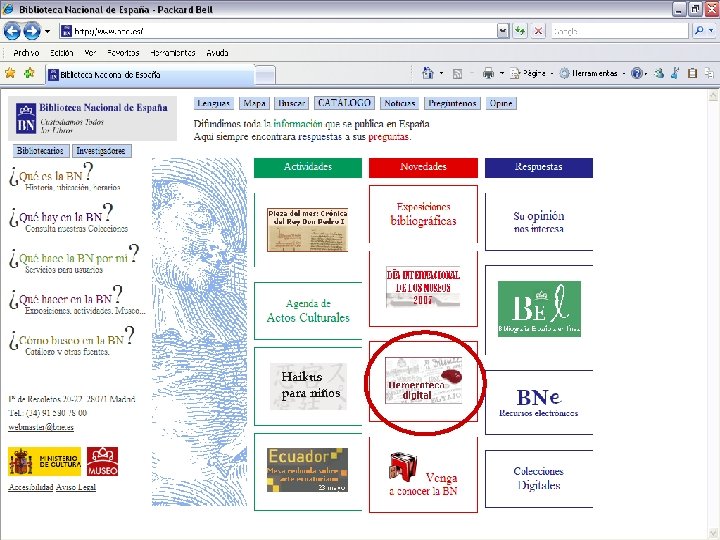
Task: Open the Hemeroteca digital thumbnail
Action: (423, 381)
